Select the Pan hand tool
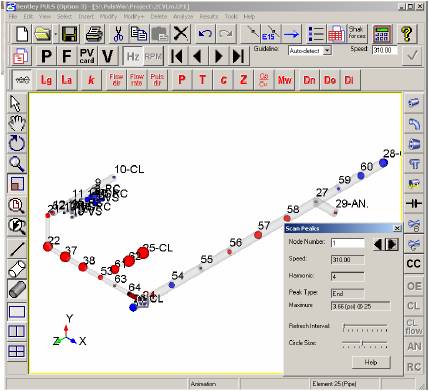 16,123
